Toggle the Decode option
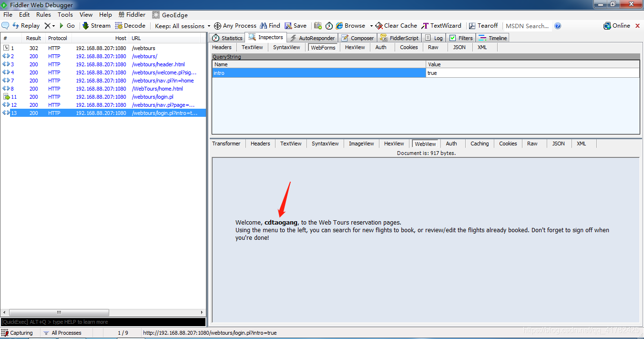This screenshot has height=339, width=644. tap(130, 26)
